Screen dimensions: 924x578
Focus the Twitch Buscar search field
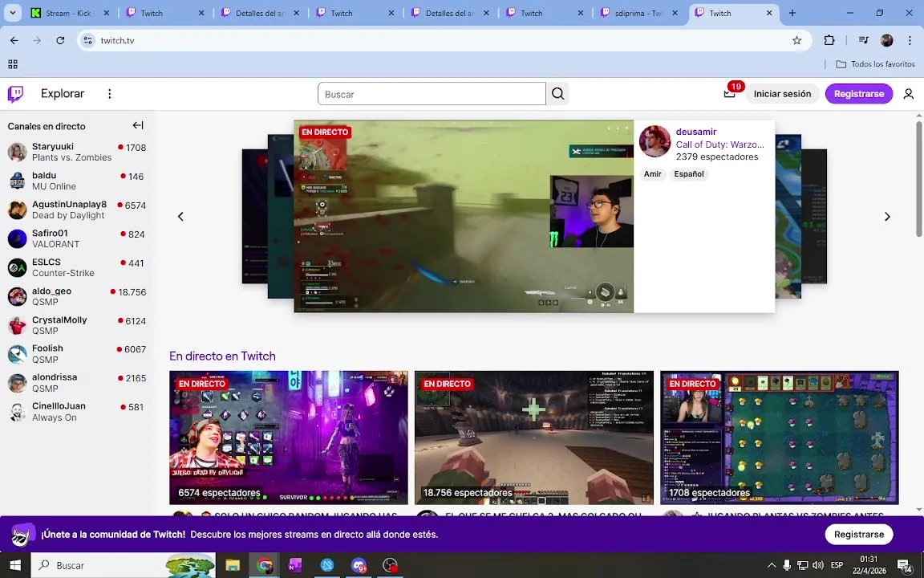click(432, 94)
